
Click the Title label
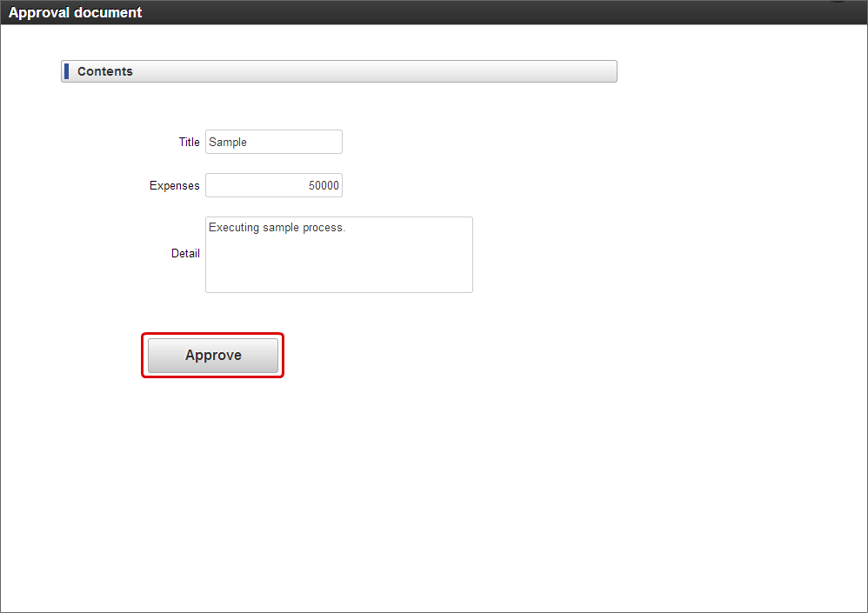[189, 143]
